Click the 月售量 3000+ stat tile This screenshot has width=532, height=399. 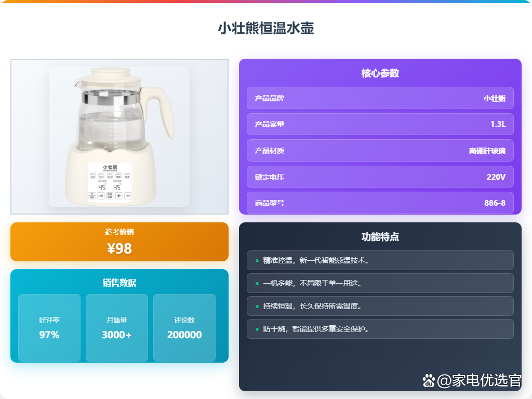pyautogui.click(x=117, y=328)
